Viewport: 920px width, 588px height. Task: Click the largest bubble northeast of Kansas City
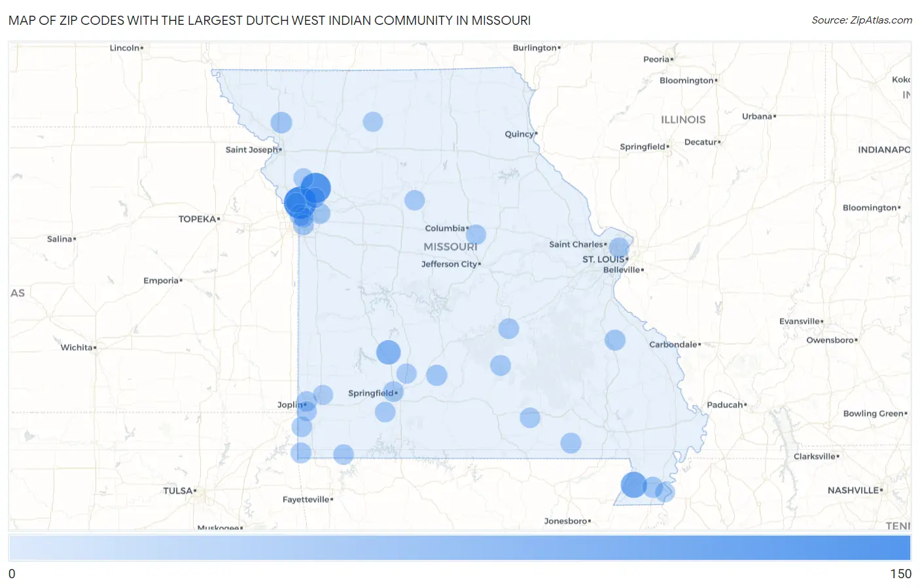pyautogui.click(x=316, y=188)
